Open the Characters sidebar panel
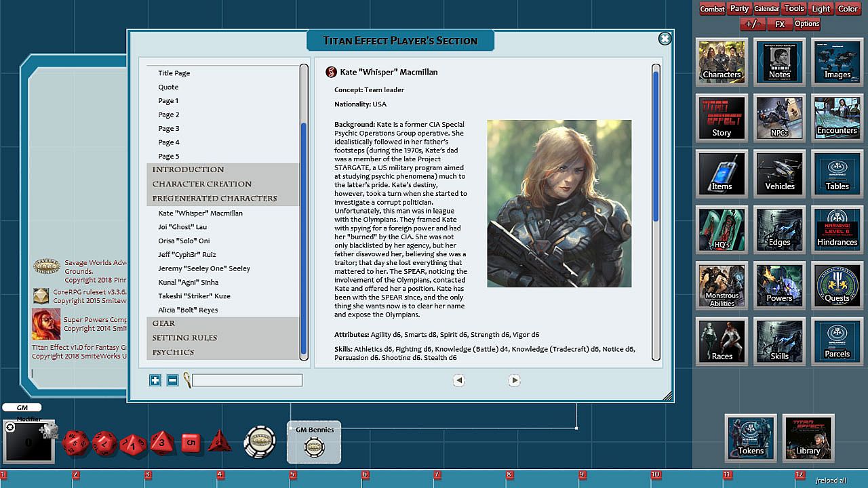868x488 pixels. (x=722, y=61)
